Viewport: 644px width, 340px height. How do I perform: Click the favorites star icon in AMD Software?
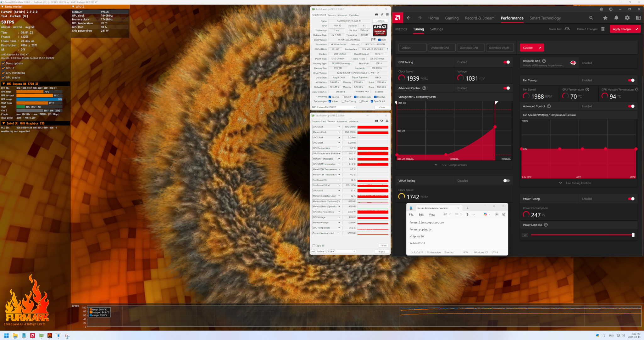pos(605,18)
